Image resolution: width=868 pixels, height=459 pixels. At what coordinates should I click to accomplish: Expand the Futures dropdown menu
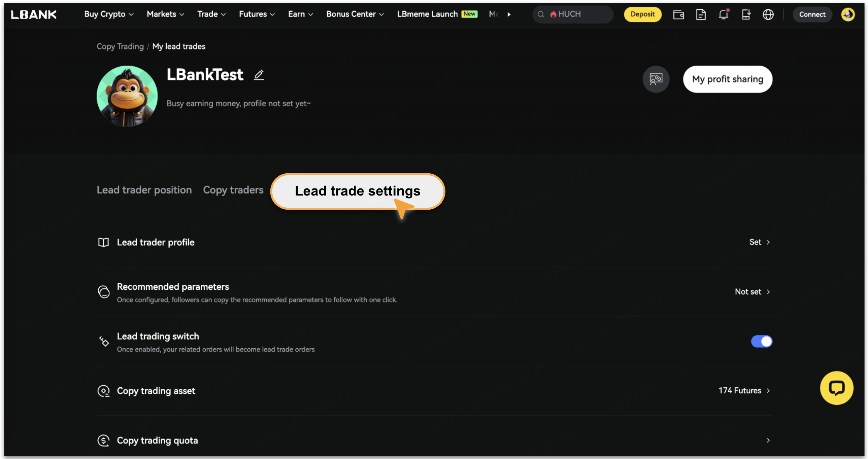(257, 14)
